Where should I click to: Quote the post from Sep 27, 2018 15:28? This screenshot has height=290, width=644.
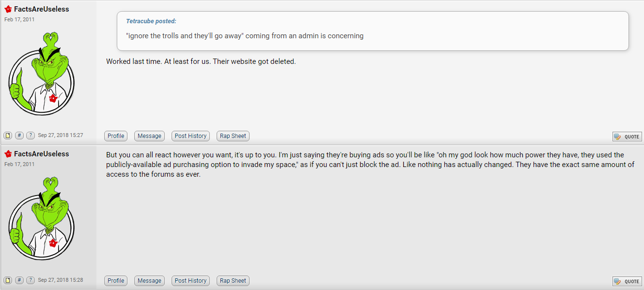[x=627, y=281]
